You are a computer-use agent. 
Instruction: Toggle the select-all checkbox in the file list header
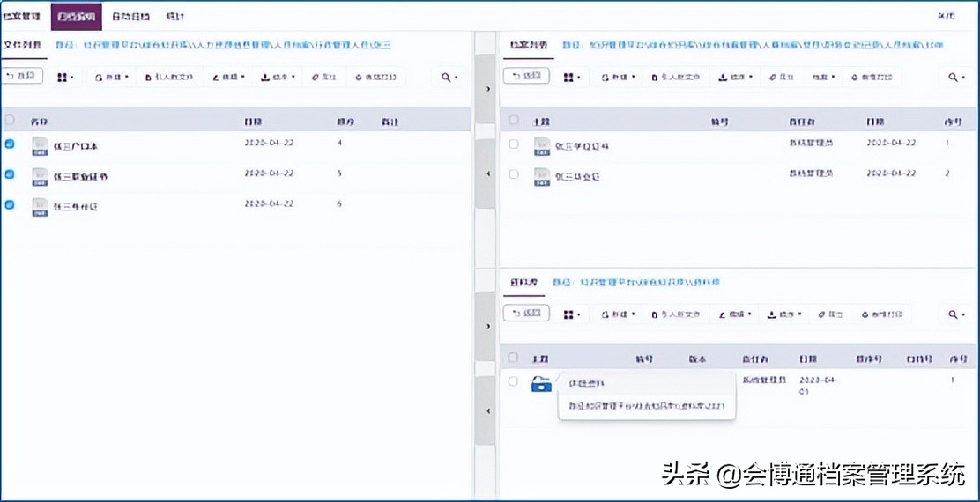tap(10, 120)
